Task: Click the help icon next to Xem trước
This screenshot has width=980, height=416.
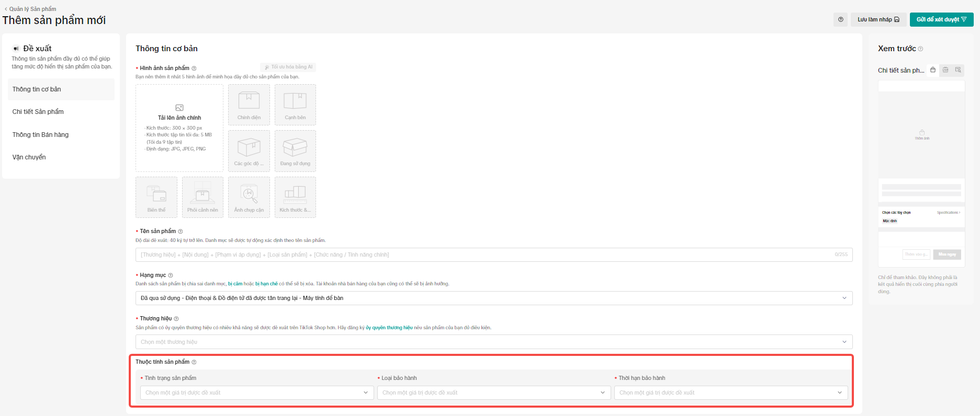Action: [920, 49]
